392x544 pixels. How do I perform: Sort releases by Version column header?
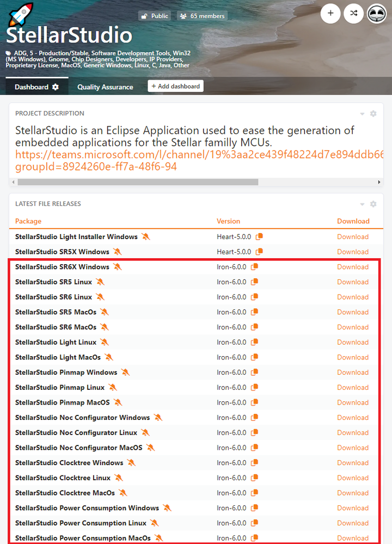(x=228, y=221)
